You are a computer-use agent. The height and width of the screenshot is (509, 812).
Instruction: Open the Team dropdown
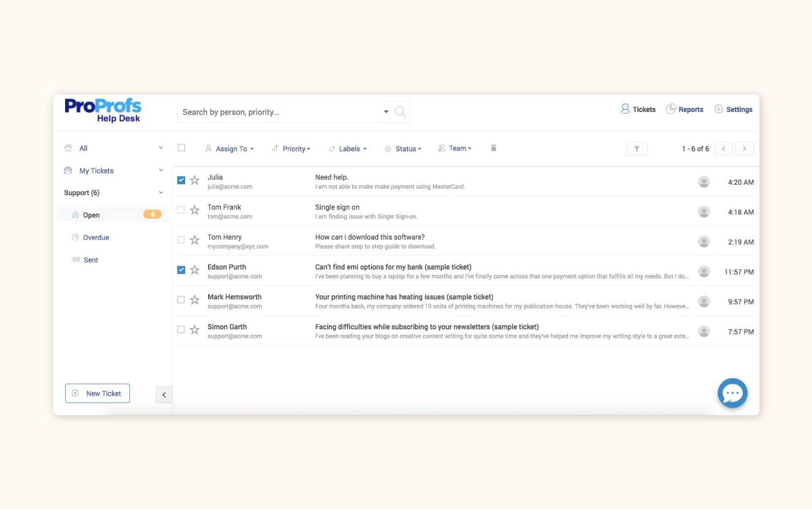455,148
